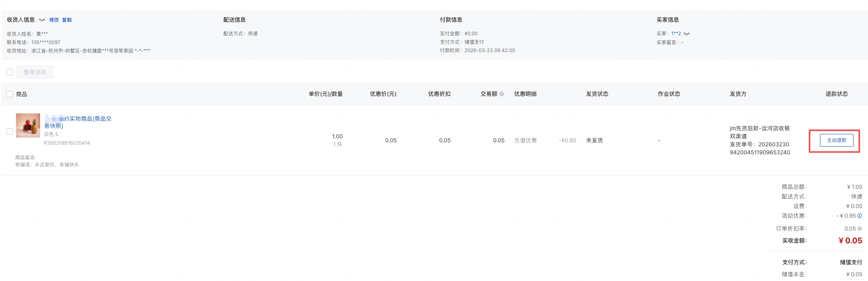Open the product thumbnail image

pos(28,125)
